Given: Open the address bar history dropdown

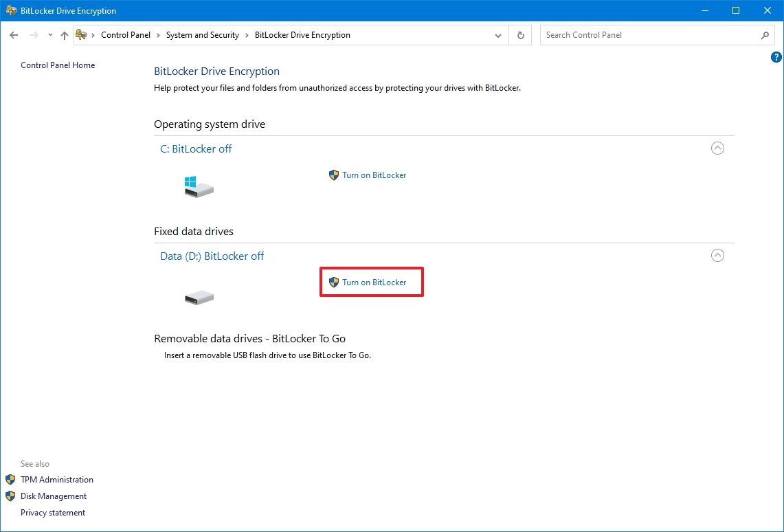Looking at the screenshot, I should [x=498, y=34].
